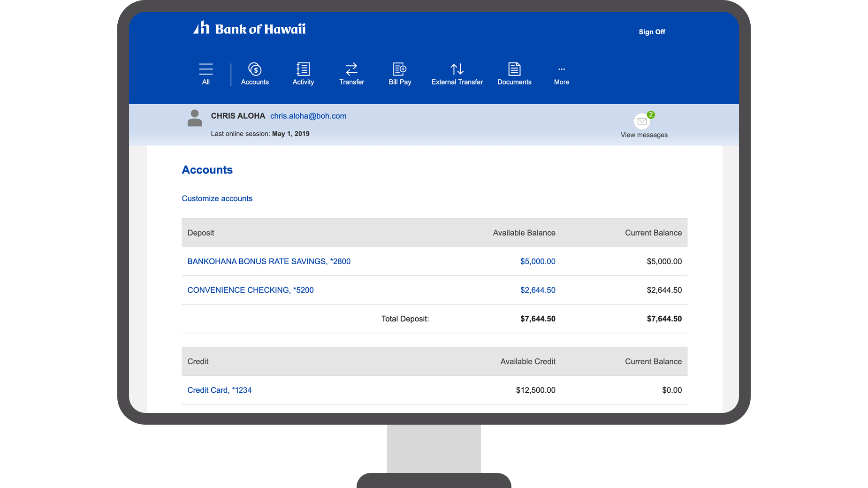This screenshot has width=868, height=488.
Task: Click the Credit section header
Action: (198, 361)
